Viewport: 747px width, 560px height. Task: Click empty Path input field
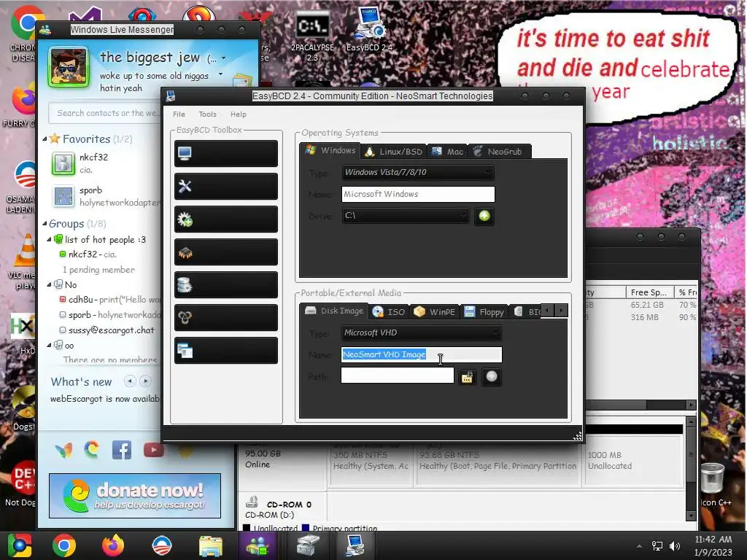coord(398,376)
